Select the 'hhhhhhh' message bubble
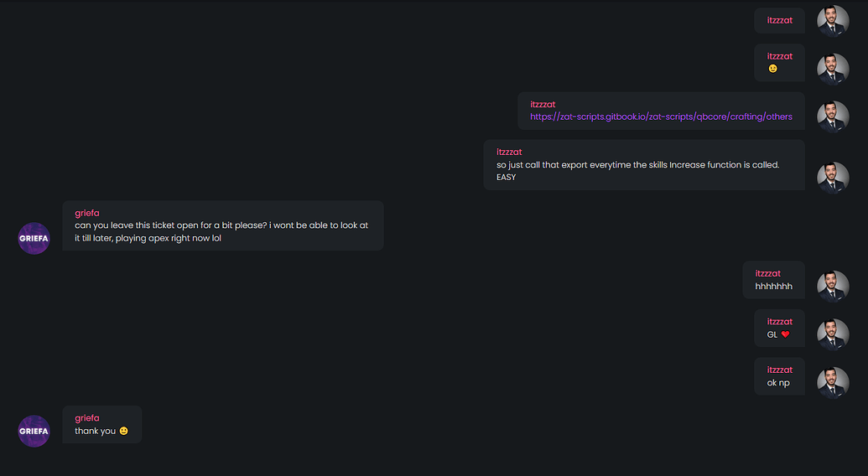Image resolution: width=868 pixels, height=476 pixels. pyautogui.click(x=773, y=280)
